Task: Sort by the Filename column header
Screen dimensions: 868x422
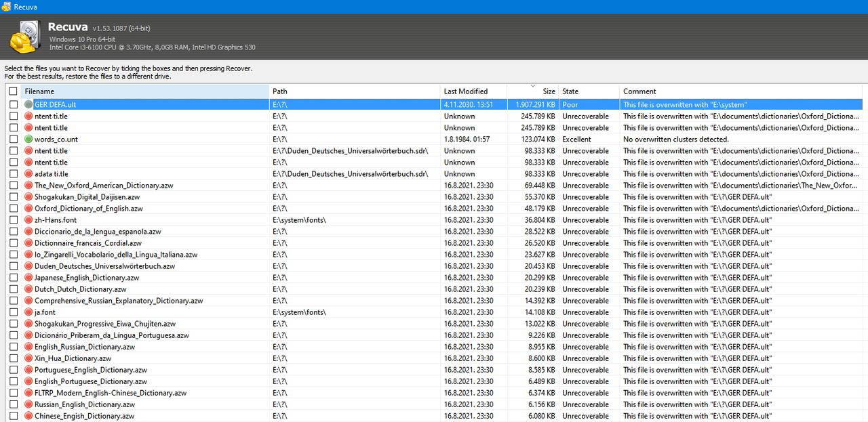Action: (x=145, y=91)
